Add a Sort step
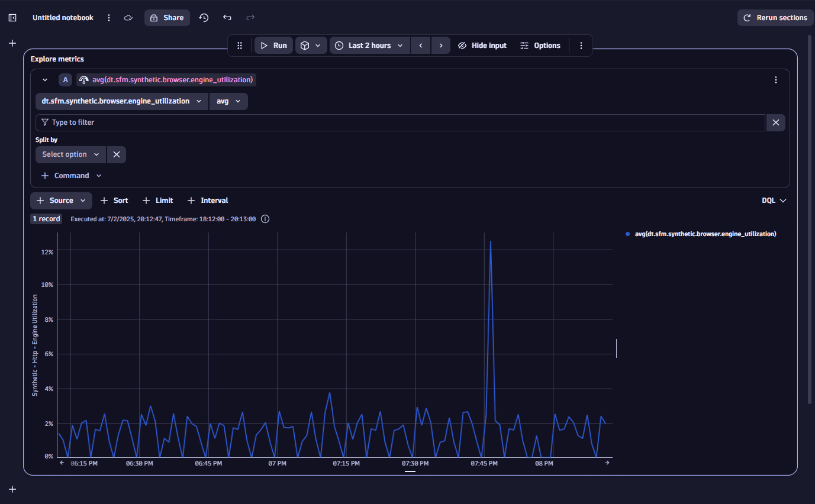This screenshot has width=815, height=504. click(x=114, y=201)
